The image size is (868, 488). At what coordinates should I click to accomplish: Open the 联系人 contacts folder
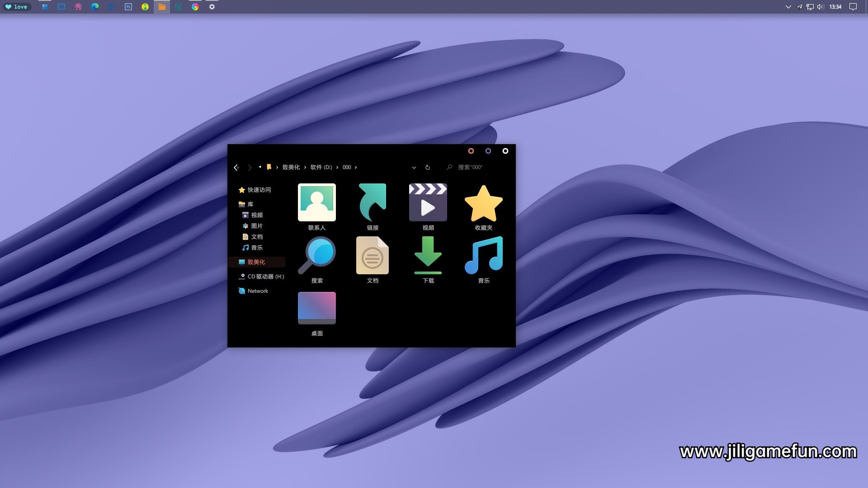316,207
